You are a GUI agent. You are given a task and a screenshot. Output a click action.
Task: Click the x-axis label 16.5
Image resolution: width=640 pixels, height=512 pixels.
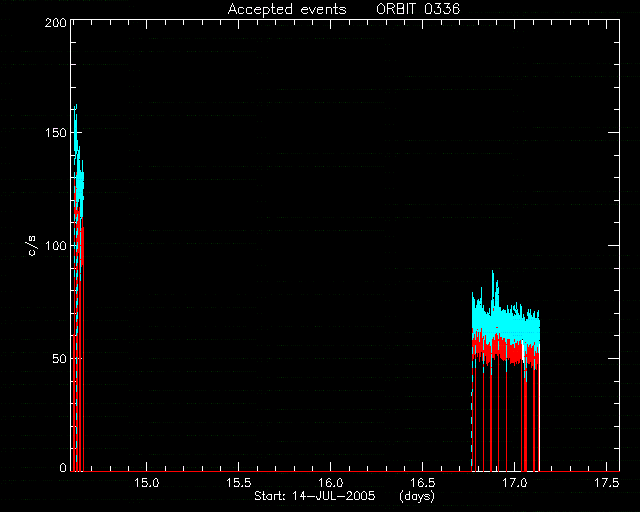[x=423, y=483]
